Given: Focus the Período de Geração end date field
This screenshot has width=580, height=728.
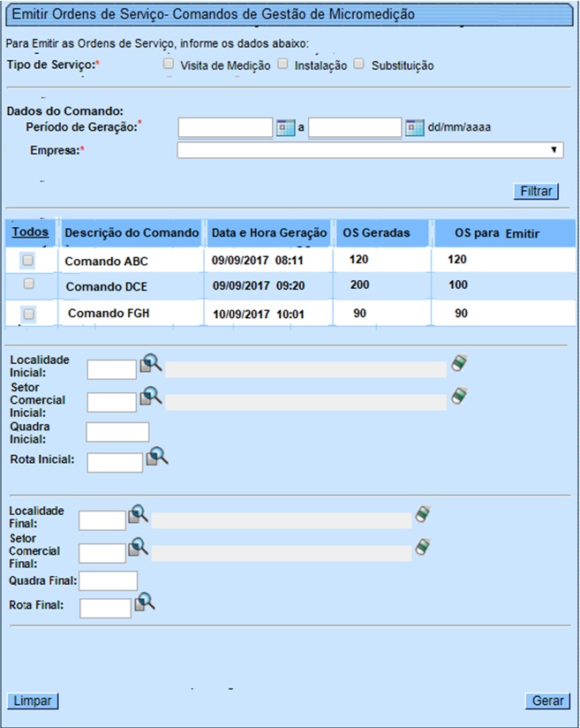Looking at the screenshot, I should tap(355, 127).
